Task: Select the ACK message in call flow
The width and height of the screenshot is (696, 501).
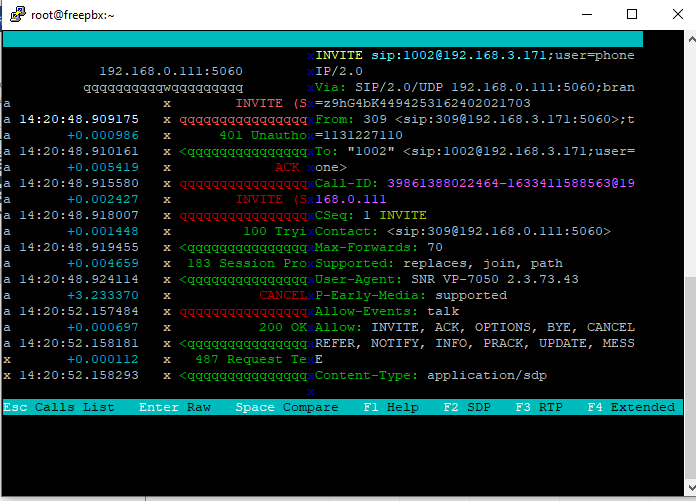Action: click(287, 167)
